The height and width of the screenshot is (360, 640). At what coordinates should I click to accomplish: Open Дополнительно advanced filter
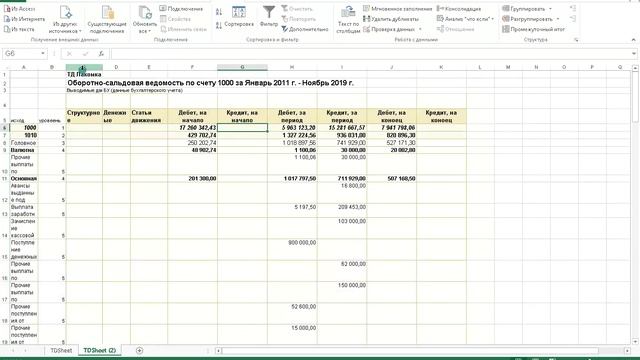[x=305, y=29]
